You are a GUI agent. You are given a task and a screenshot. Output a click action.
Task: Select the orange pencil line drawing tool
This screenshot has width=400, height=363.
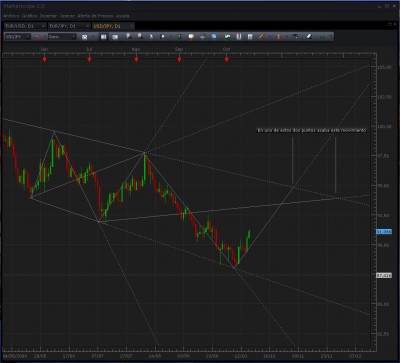pyautogui.click(x=261, y=37)
